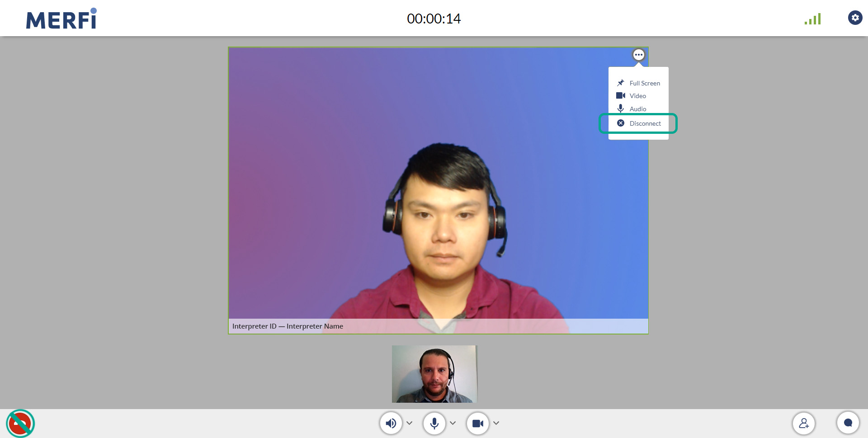The image size is (868, 438).
Task: Select Disconnect from the menu
Action: point(645,123)
